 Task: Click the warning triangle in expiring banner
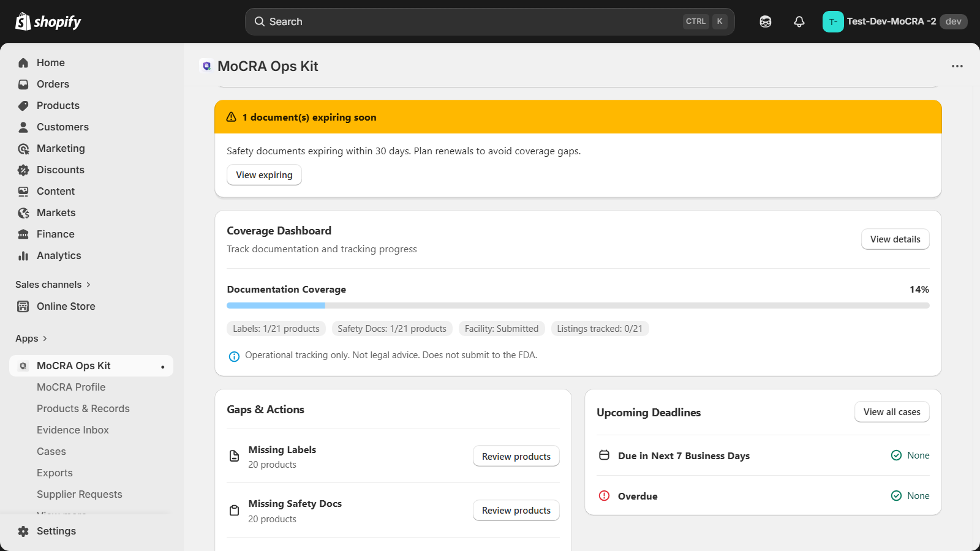tap(232, 117)
